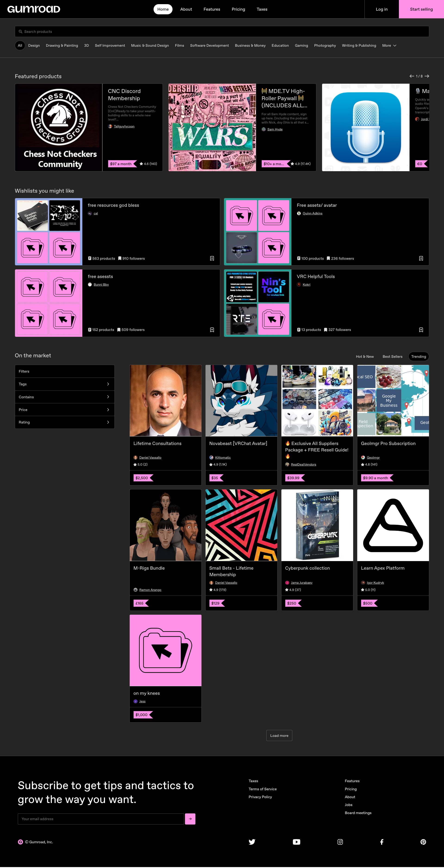Open the Novabeast VRChat Avatar thumbnail

point(241,401)
